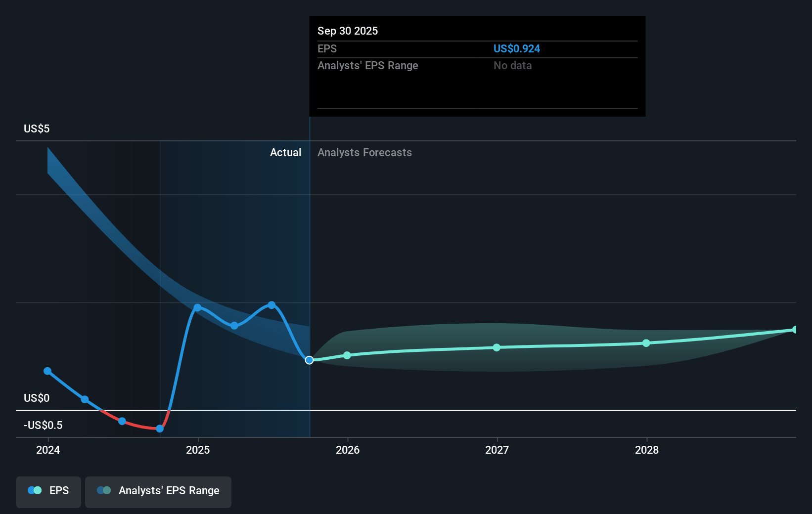Click the 2028 forecast EPS data point

click(646, 343)
